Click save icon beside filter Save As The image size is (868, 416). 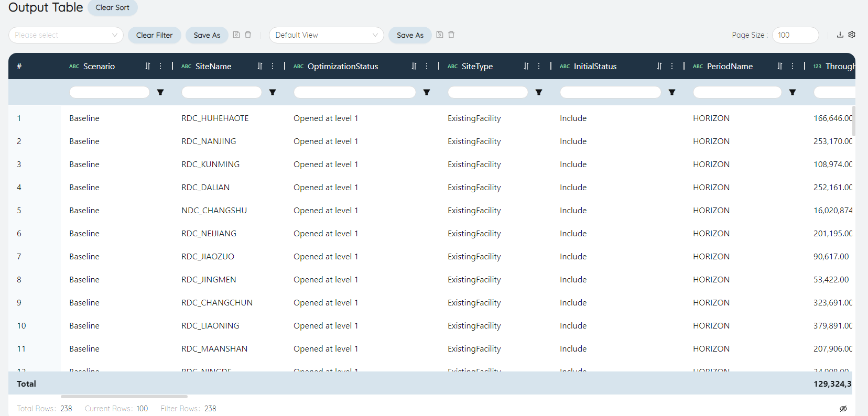click(236, 35)
